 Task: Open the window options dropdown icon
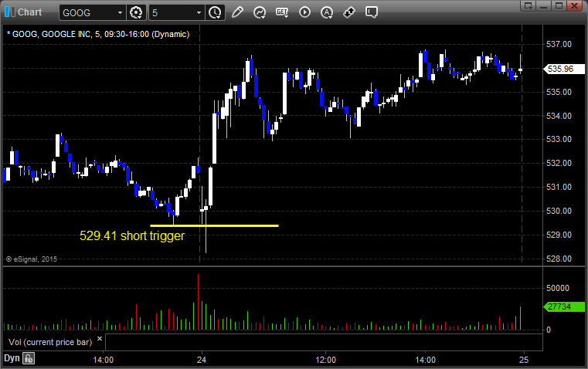529,6
